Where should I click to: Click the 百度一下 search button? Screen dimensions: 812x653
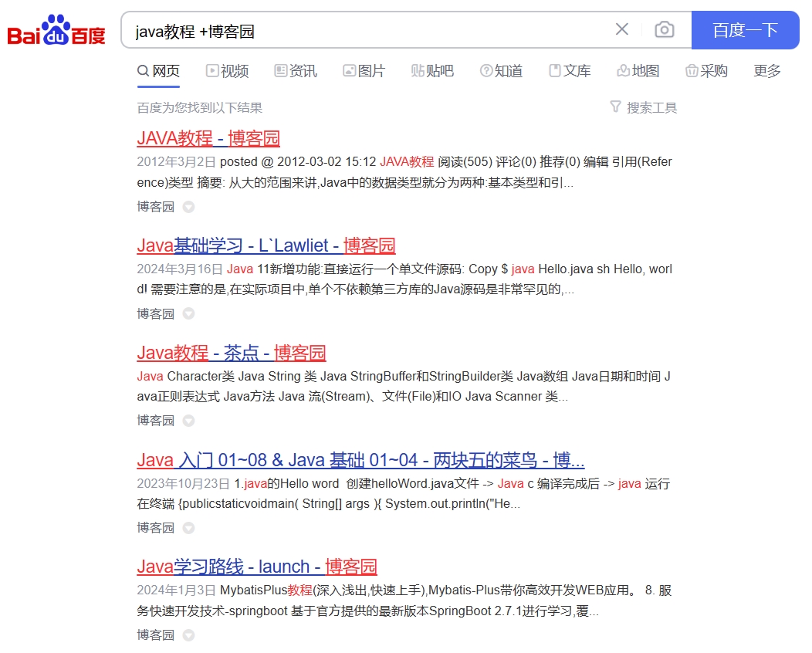tap(744, 29)
